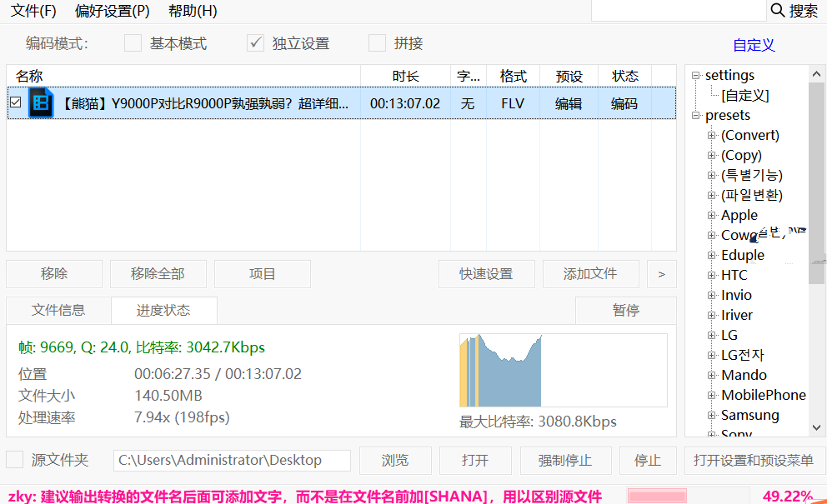Click the scroll-down arrow in the presets panel
827x504 pixels.
coord(816,427)
